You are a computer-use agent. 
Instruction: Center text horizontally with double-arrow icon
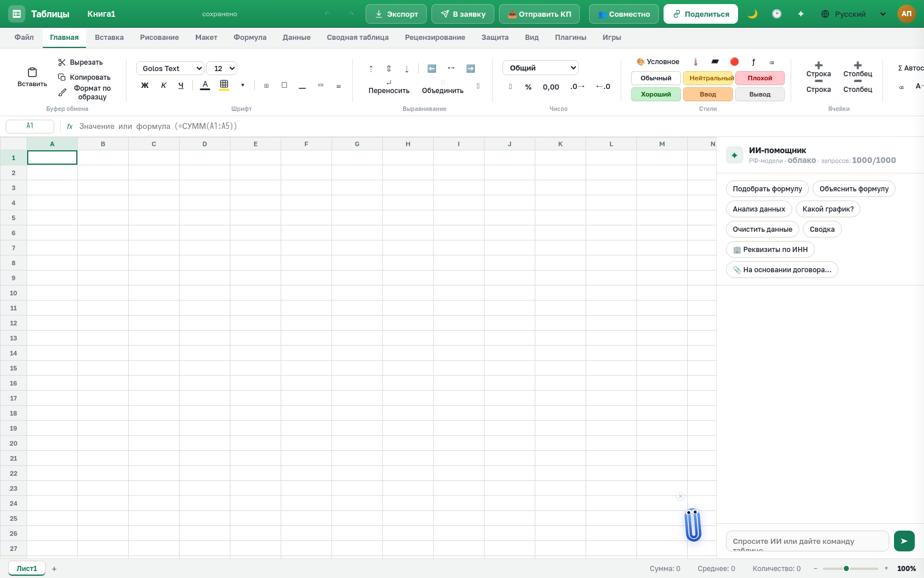(451, 68)
